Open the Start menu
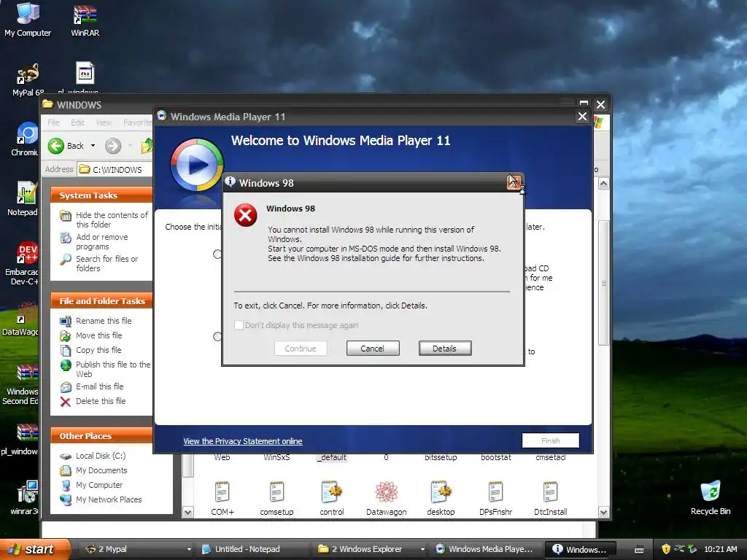747x560 pixels. click(x=34, y=549)
